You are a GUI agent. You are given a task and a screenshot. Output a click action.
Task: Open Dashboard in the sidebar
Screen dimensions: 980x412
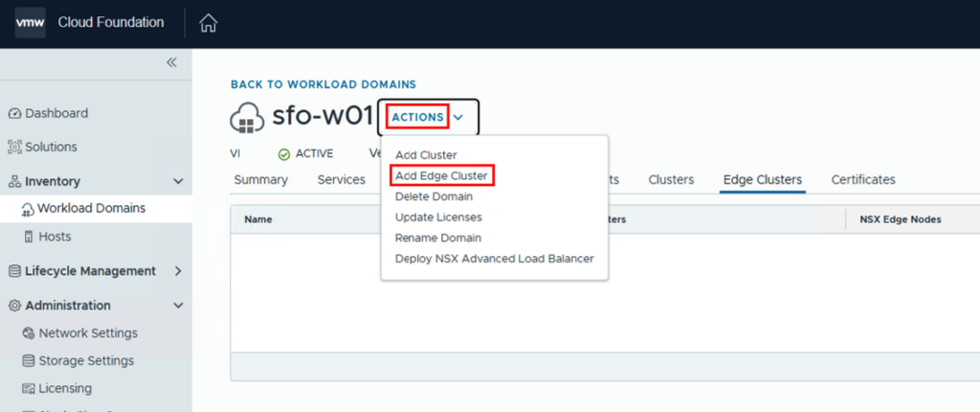[x=56, y=113]
